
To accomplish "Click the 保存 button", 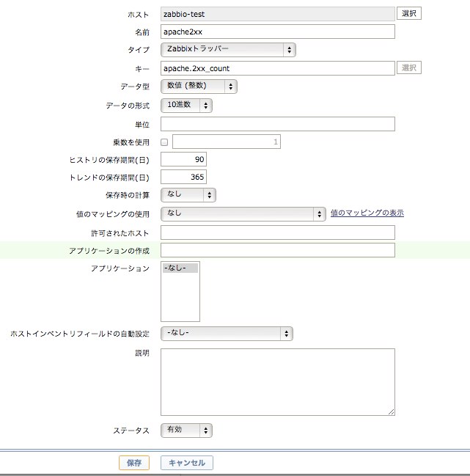I will 134,463.
